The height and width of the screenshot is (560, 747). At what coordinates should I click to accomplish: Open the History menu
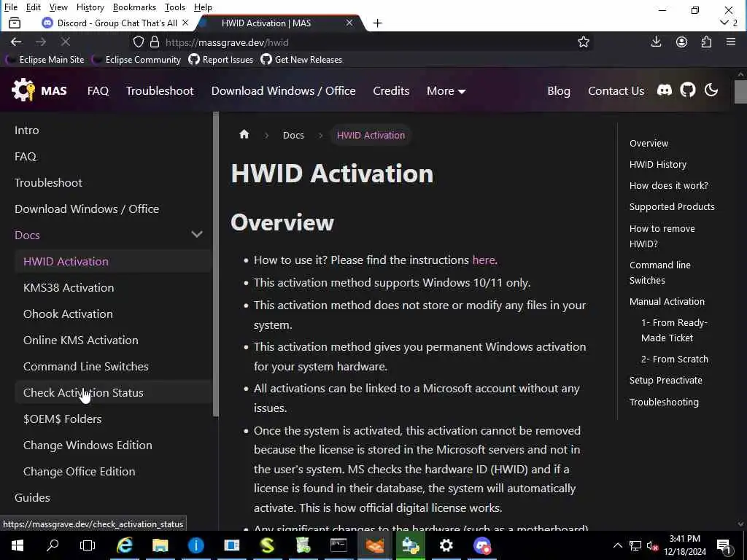[x=90, y=7]
